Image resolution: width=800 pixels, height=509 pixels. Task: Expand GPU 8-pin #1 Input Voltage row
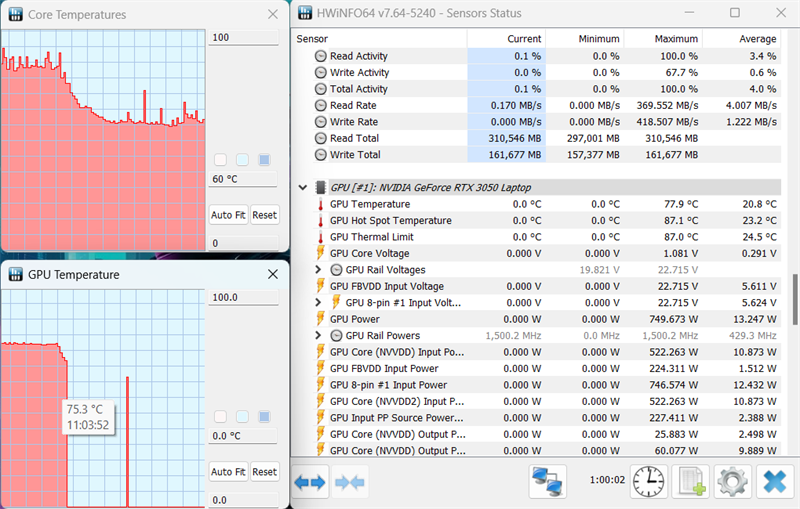pyautogui.click(x=318, y=302)
